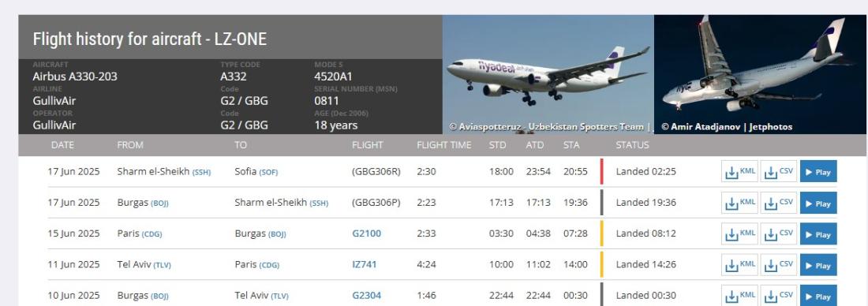868x306 pixels.
Task: Open flight number IZ741 link
Action: point(365,264)
